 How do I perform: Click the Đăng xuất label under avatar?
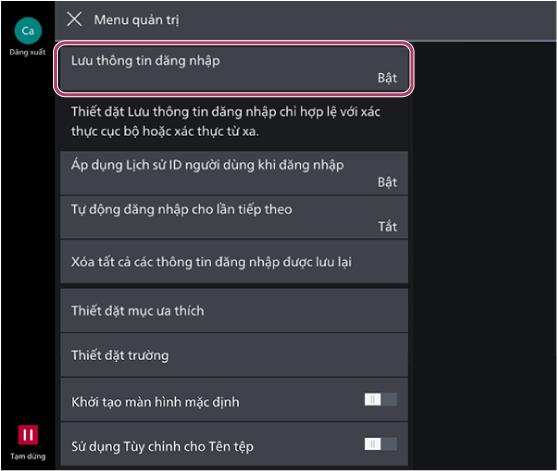click(28, 53)
